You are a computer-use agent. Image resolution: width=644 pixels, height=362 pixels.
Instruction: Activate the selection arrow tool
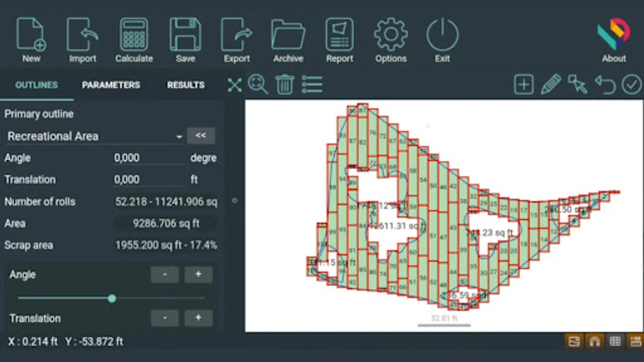click(578, 84)
